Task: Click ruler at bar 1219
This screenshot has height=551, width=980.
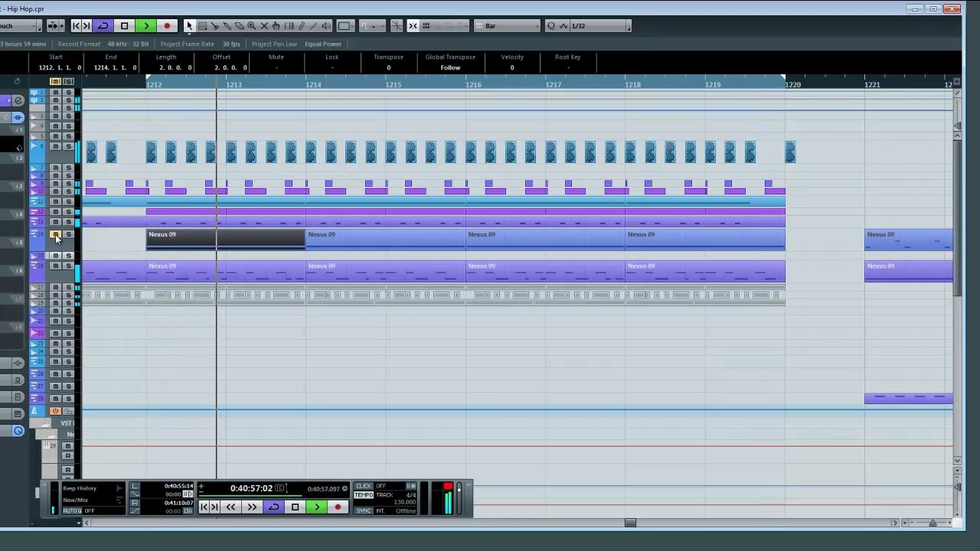Action: point(712,84)
